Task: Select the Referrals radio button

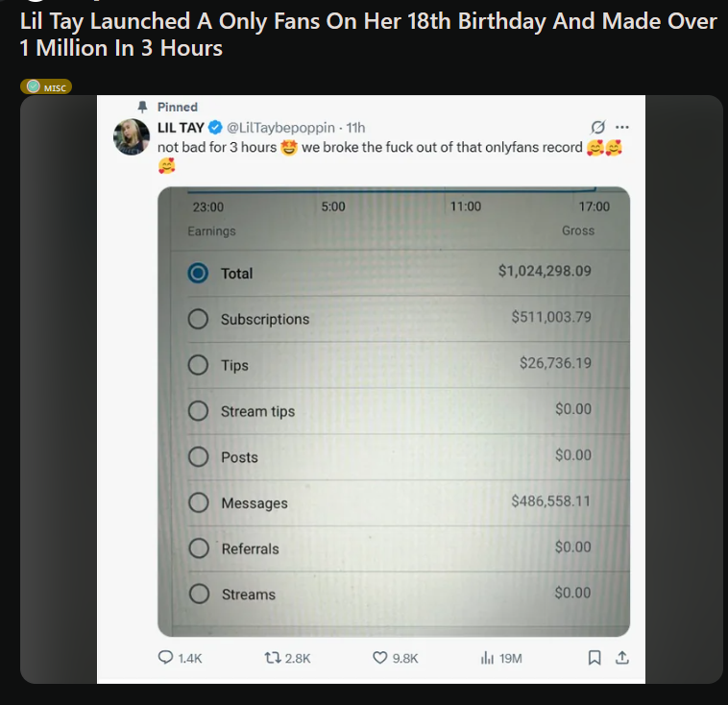Action: (198, 548)
